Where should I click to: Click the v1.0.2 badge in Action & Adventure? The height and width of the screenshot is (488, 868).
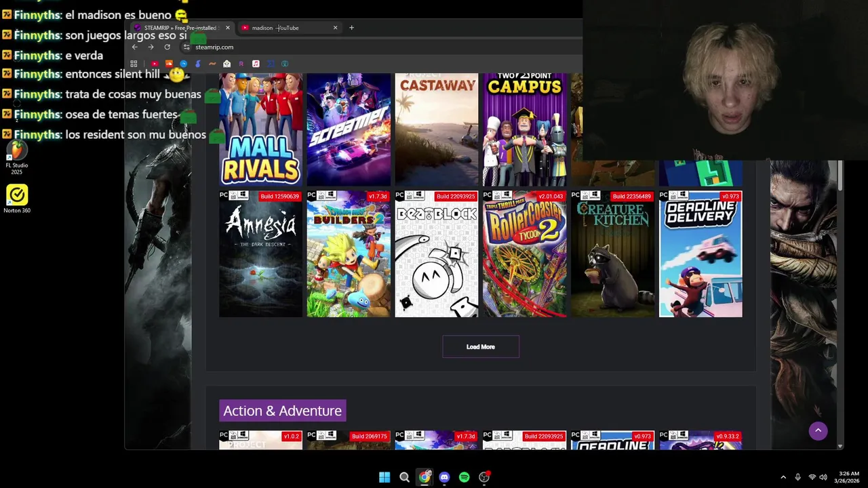[292, 436]
